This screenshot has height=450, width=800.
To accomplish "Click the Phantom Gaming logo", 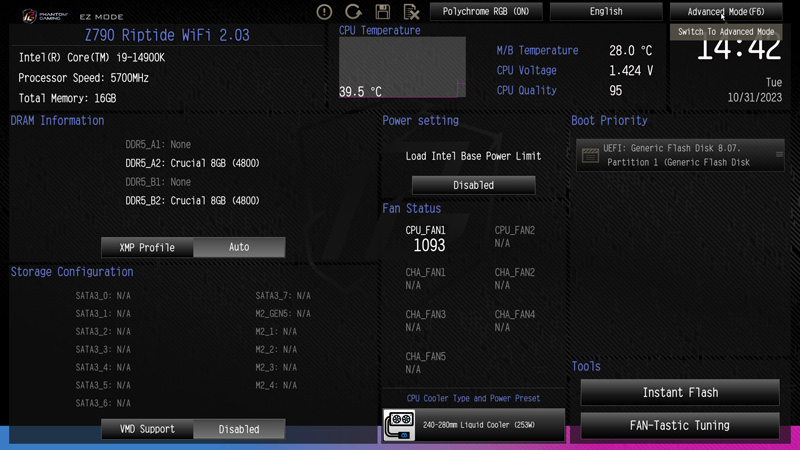I will [x=45, y=16].
